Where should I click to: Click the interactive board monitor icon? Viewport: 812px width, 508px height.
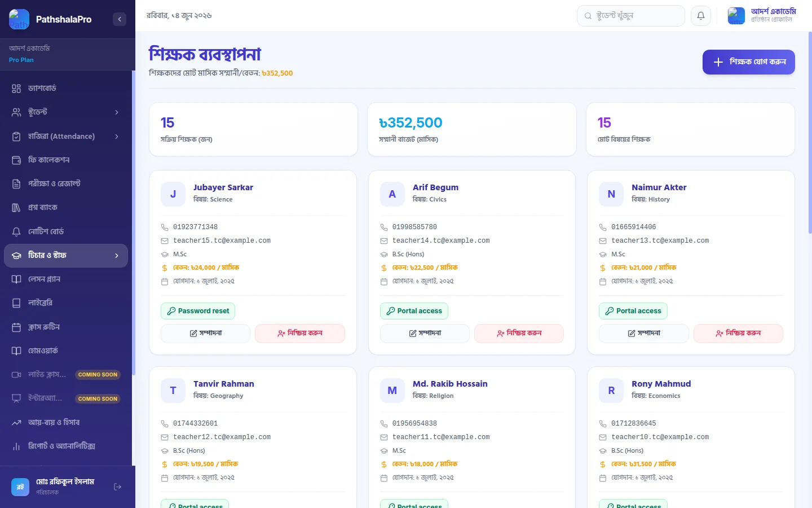(16, 398)
